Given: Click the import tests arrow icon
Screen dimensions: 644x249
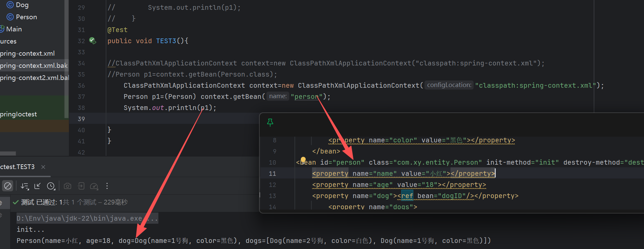Looking at the screenshot, I should (x=81, y=186).
